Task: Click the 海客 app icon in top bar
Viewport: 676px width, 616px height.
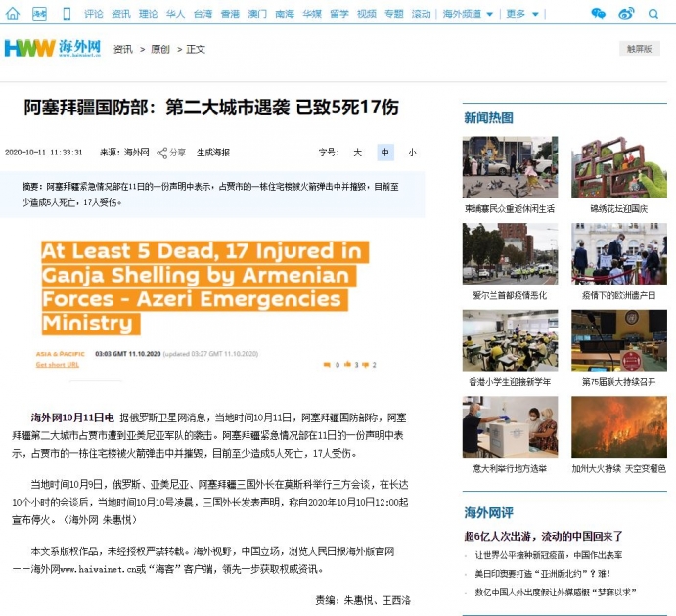Action: point(40,14)
